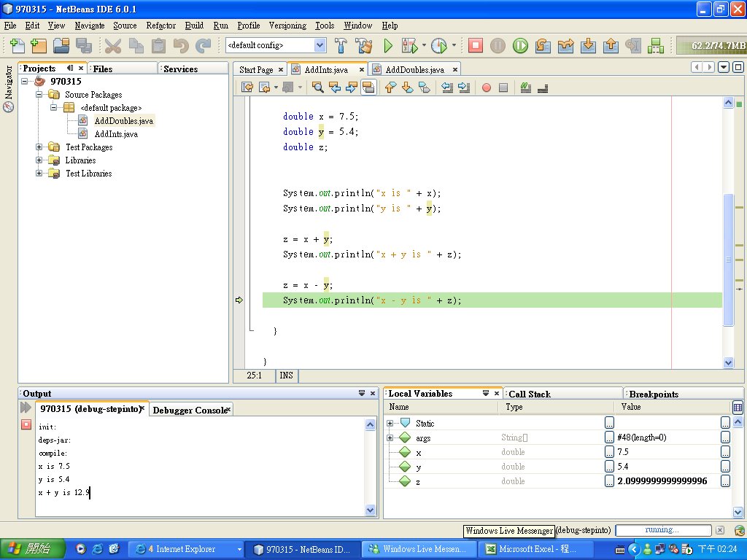Click the Shift Line Left editor icon
The height and width of the screenshot is (560, 747).
pyautogui.click(x=447, y=87)
